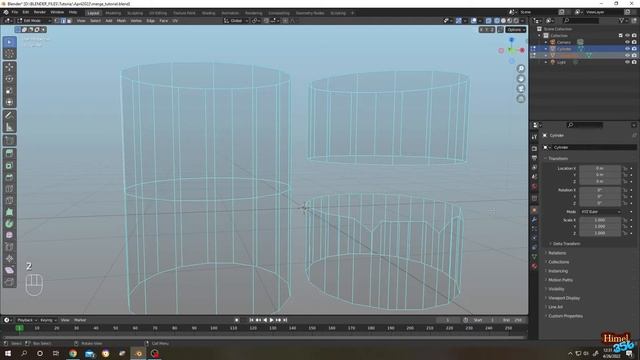The width and height of the screenshot is (640, 360).
Task: Expand the Delta Transform panel
Action: (566, 244)
